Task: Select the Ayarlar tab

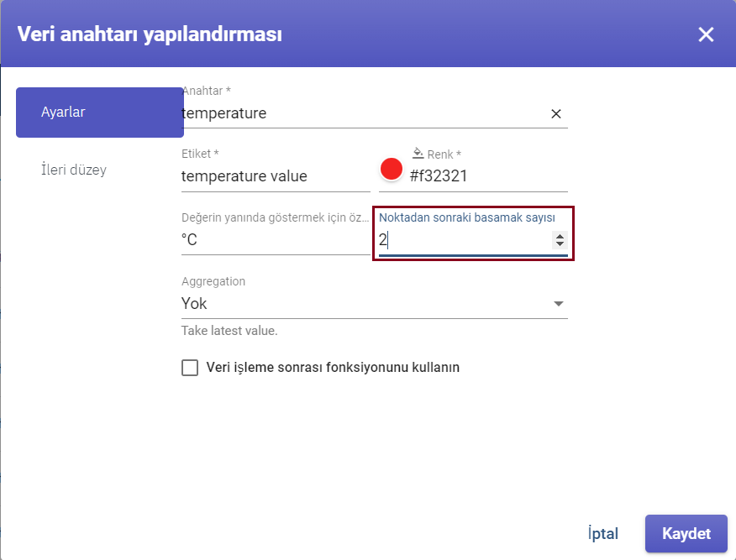Action: pyautogui.click(x=99, y=113)
